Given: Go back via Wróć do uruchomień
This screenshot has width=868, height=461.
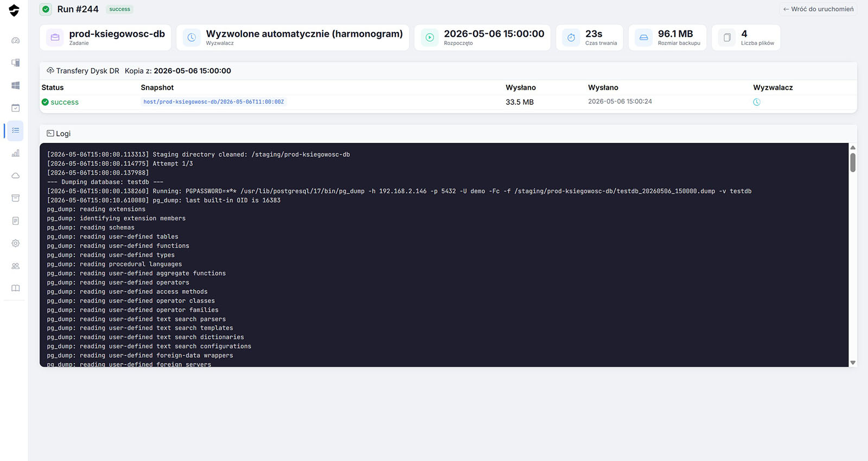Looking at the screenshot, I should (819, 9).
